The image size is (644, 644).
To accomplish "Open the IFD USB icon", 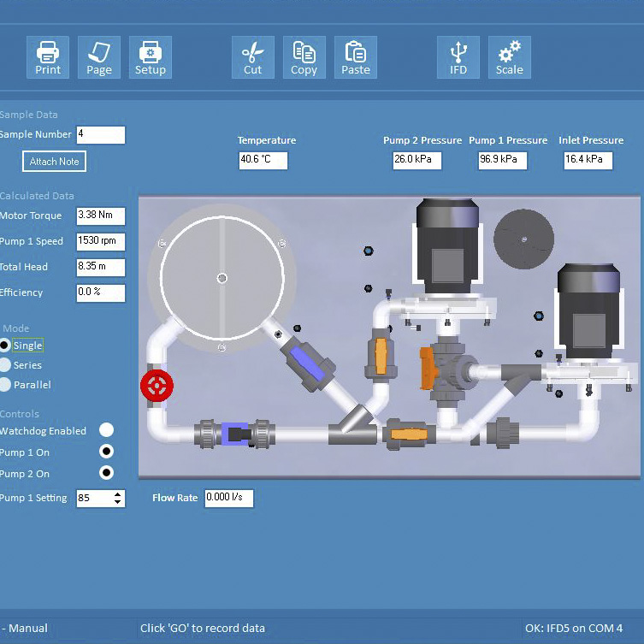I will click(x=458, y=57).
